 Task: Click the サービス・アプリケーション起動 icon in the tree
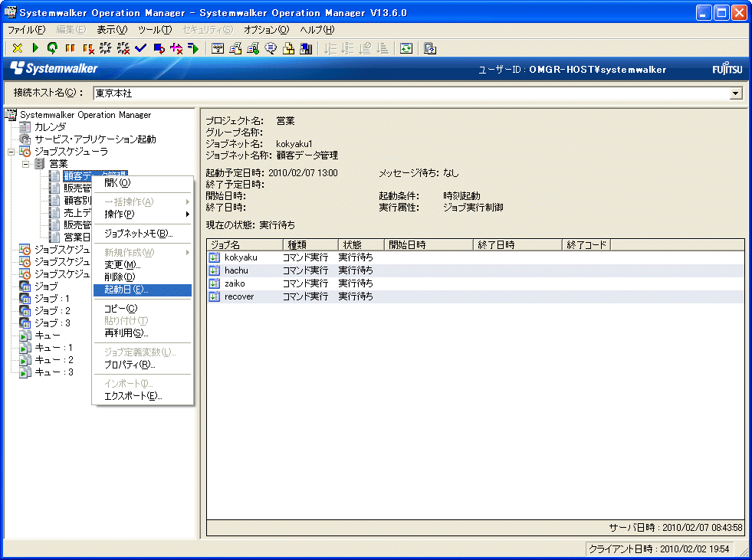[x=24, y=138]
